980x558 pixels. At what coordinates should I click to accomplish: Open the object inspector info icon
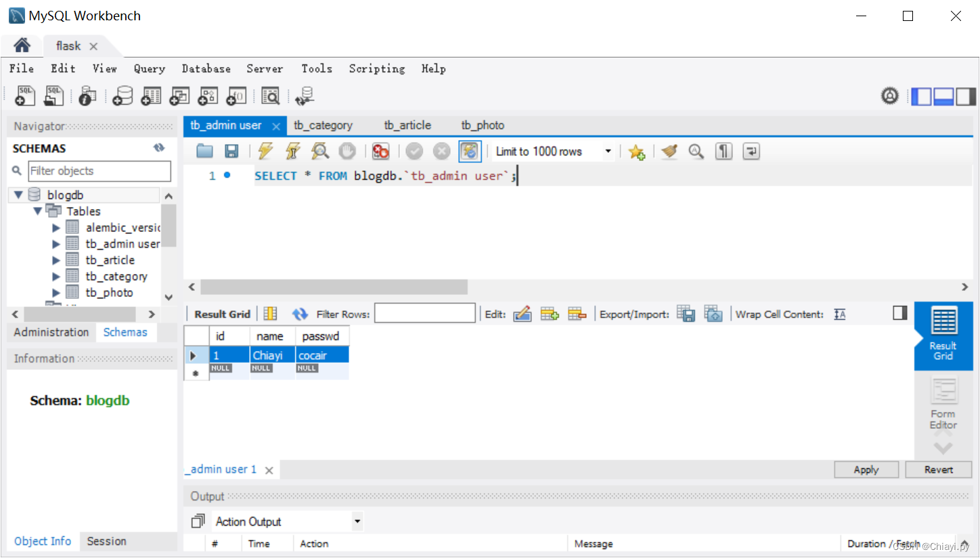(x=87, y=96)
